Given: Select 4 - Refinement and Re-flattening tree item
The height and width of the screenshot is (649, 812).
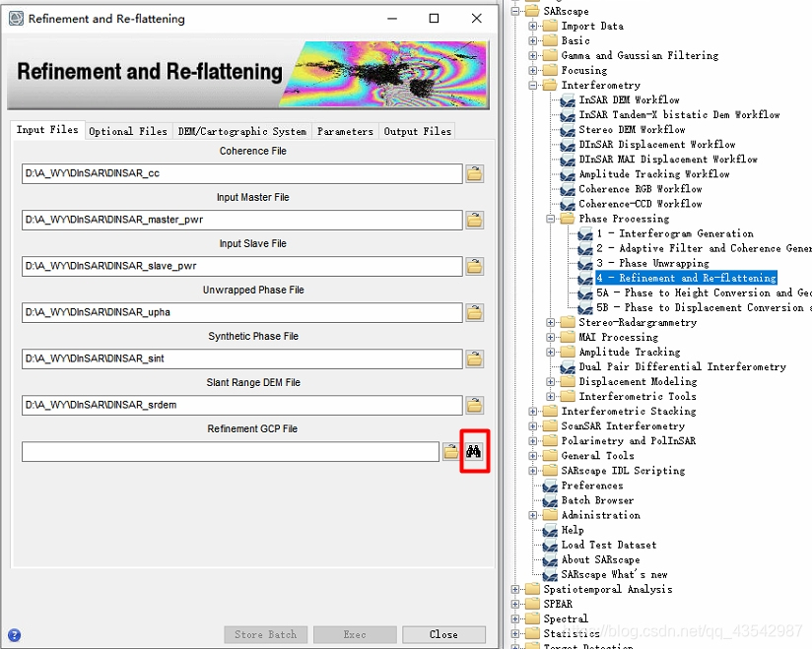Looking at the screenshot, I should point(686,279).
